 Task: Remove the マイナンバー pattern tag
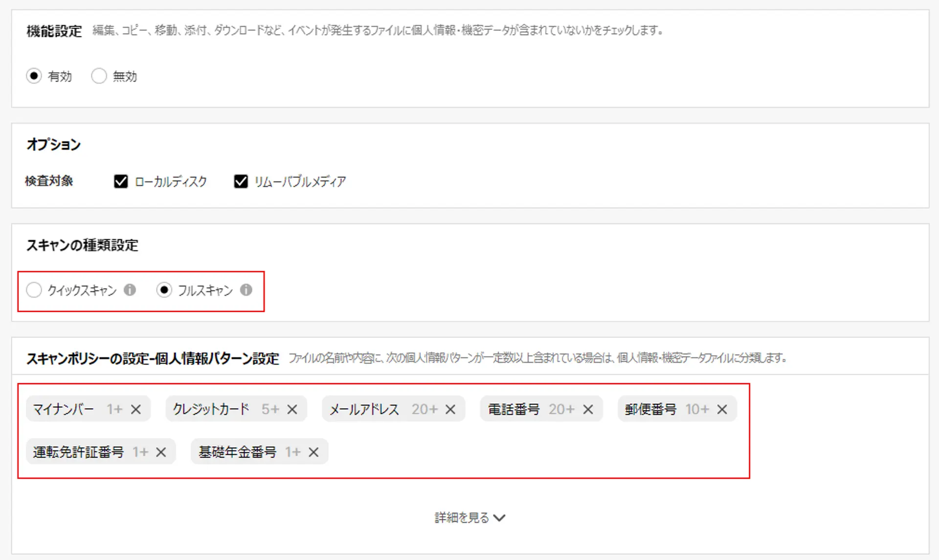(136, 409)
